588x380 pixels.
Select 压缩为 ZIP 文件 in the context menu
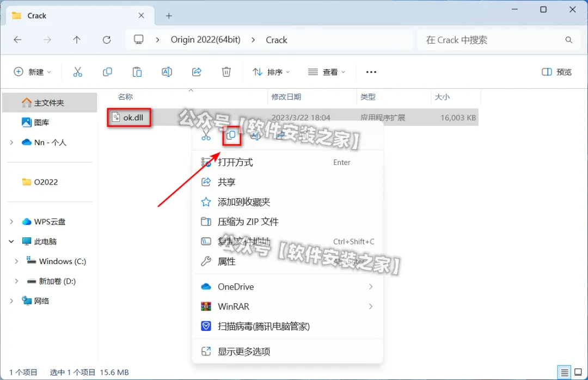point(287,222)
